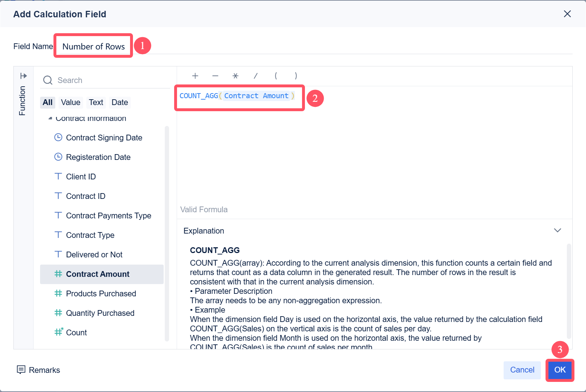Insert the divide operator
The image size is (586, 392).
click(x=255, y=76)
